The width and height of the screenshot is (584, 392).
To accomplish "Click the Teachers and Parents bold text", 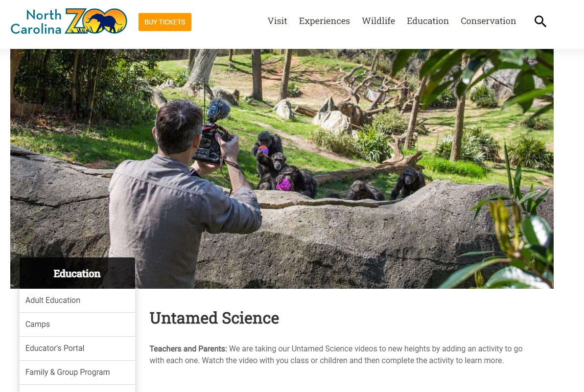I will tap(188, 349).
